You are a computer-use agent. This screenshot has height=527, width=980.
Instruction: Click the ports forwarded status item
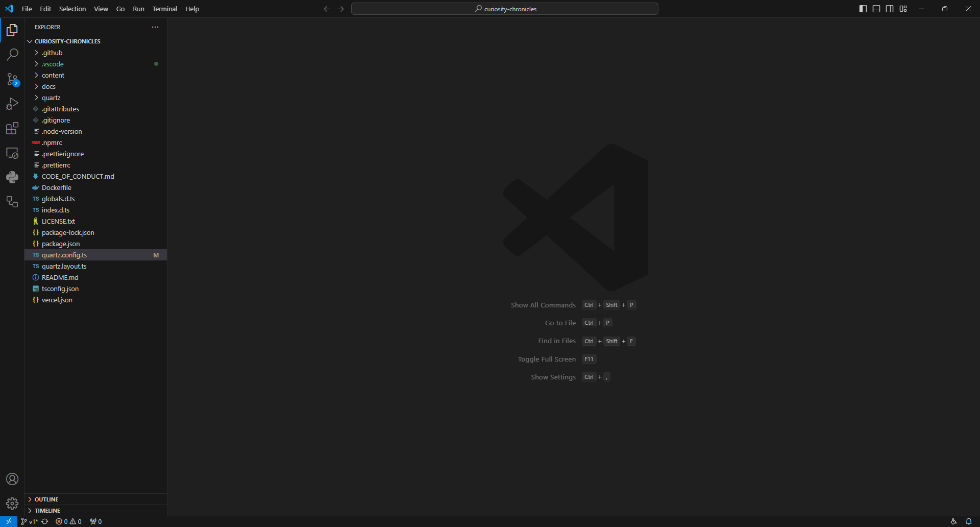(x=96, y=521)
